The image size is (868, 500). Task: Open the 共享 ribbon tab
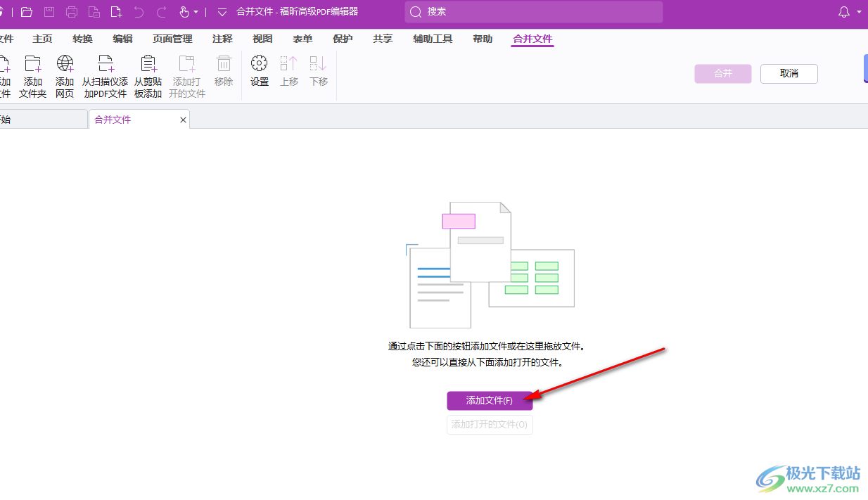tap(383, 39)
